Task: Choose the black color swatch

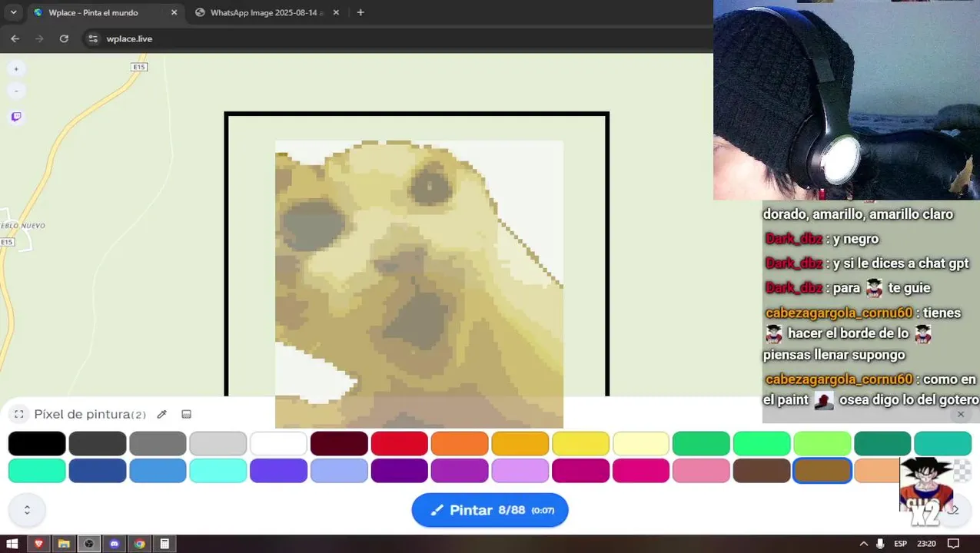Action: pos(37,443)
